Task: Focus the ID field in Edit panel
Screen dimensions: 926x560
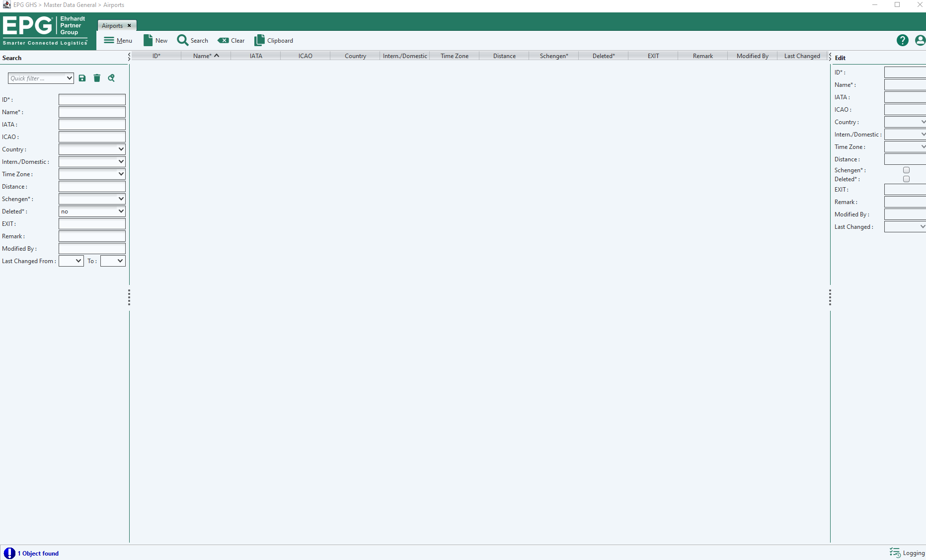Action: click(905, 72)
